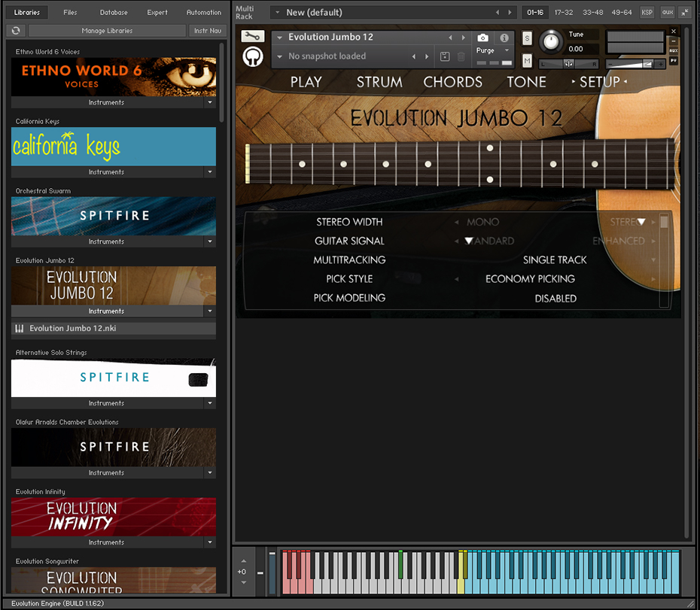Shift keyboard octave up with the arrow

tap(243, 561)
